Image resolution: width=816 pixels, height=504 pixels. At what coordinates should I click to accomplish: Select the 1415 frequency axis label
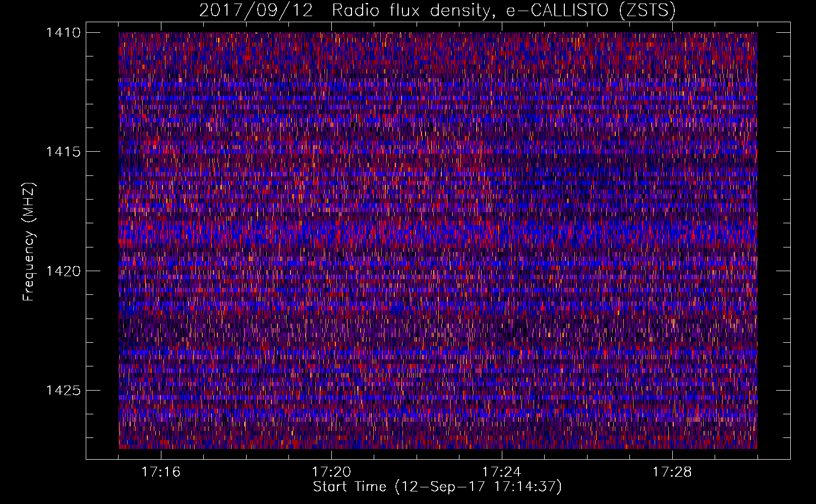63,152
